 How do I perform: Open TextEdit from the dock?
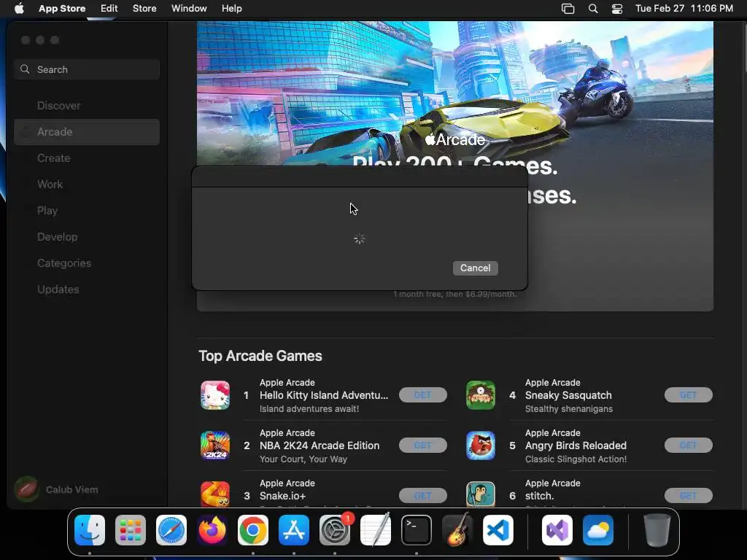tap(376, 530)
